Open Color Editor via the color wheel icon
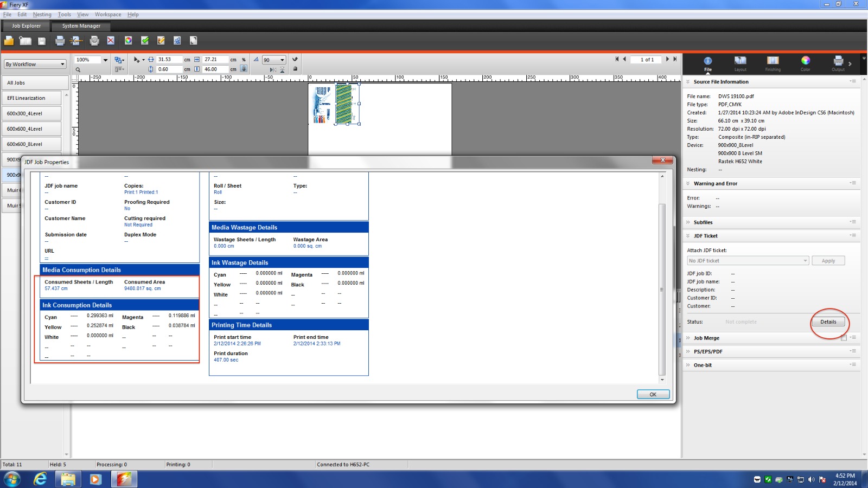Screen dimensions: 868x488 [x=128, y=40]
